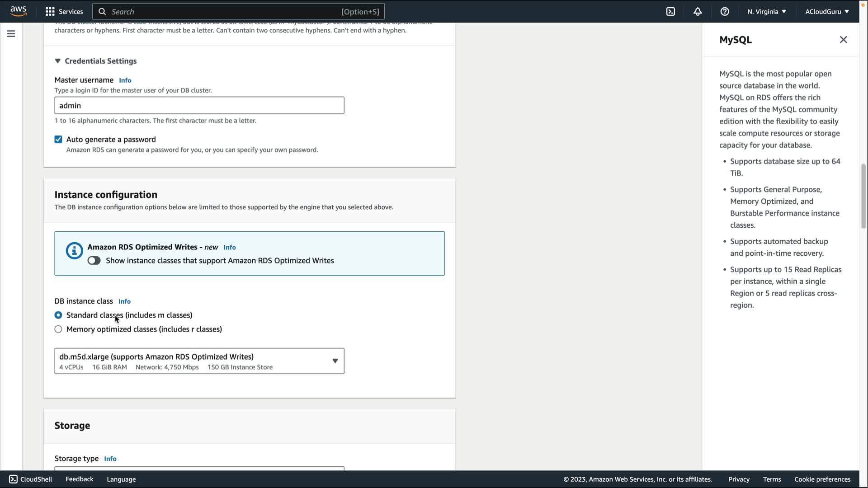The image size is (868, 488).
Task: Toggle Show Optimized Writes instance classes
Action: 94,261
